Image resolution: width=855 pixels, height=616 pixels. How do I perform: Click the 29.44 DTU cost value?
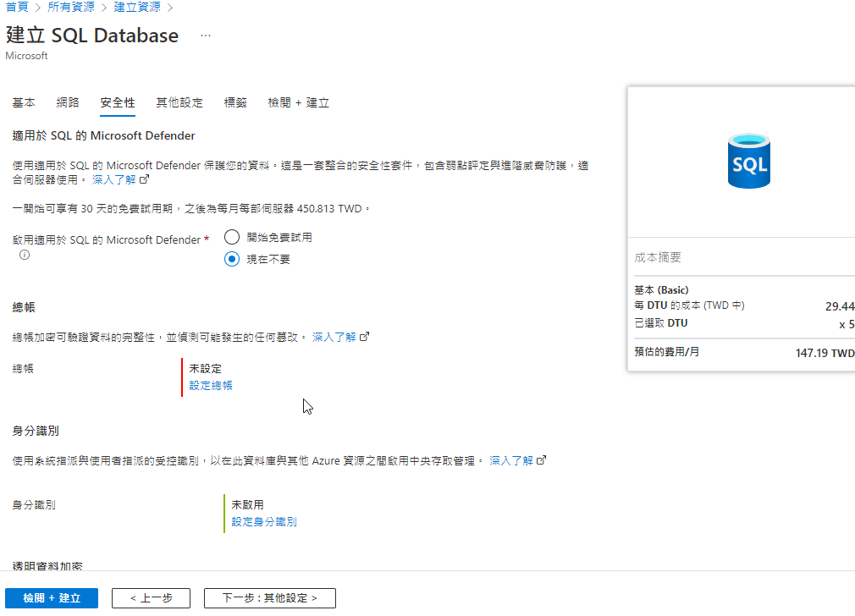pos(840,306)
